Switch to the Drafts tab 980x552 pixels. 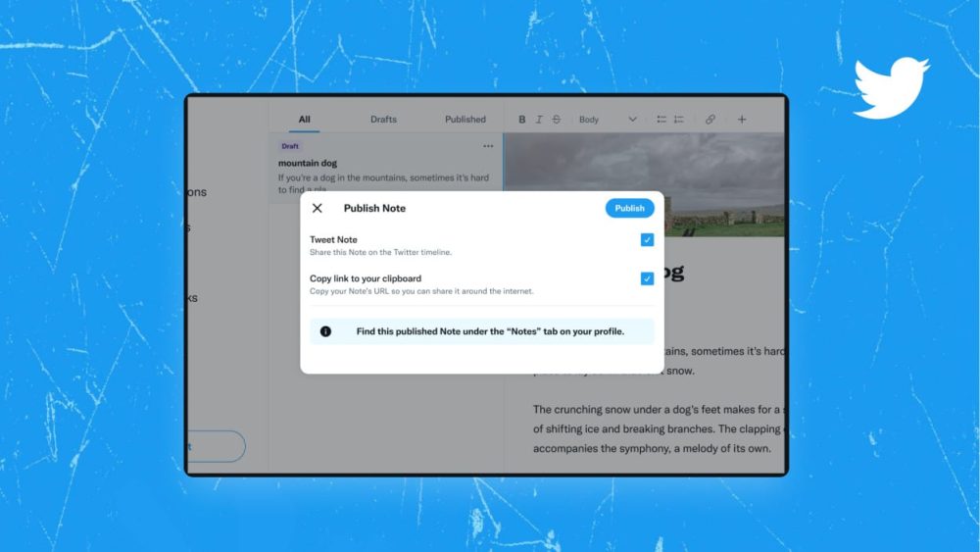383,120
